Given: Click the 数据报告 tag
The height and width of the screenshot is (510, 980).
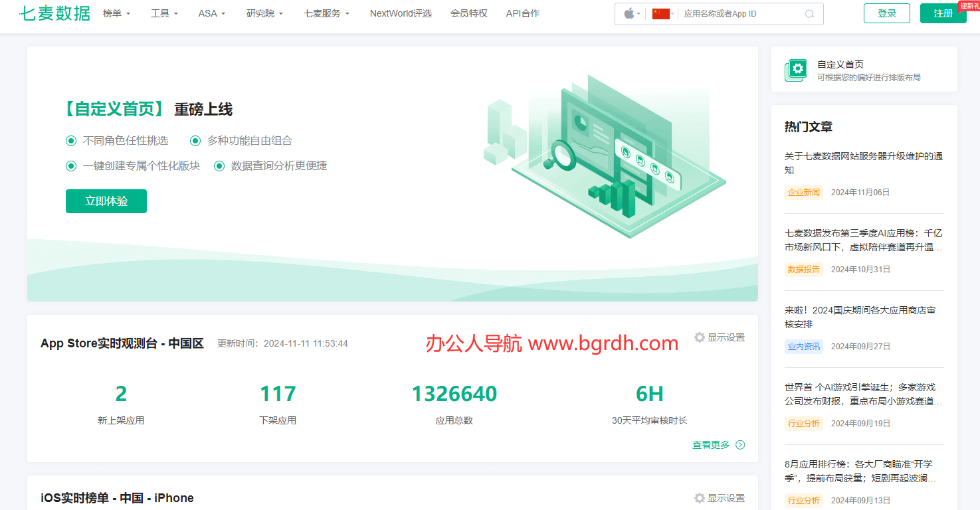Looking at the screenshot, I should click(804, 270).
